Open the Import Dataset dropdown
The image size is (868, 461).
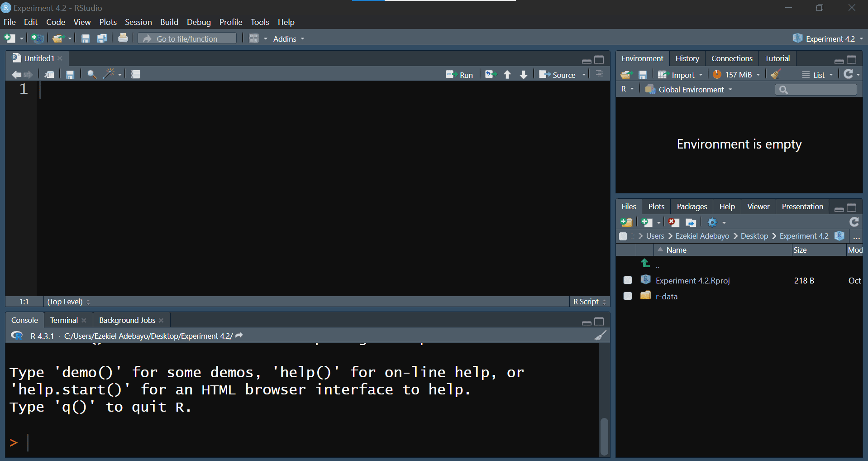pos(680,75)
